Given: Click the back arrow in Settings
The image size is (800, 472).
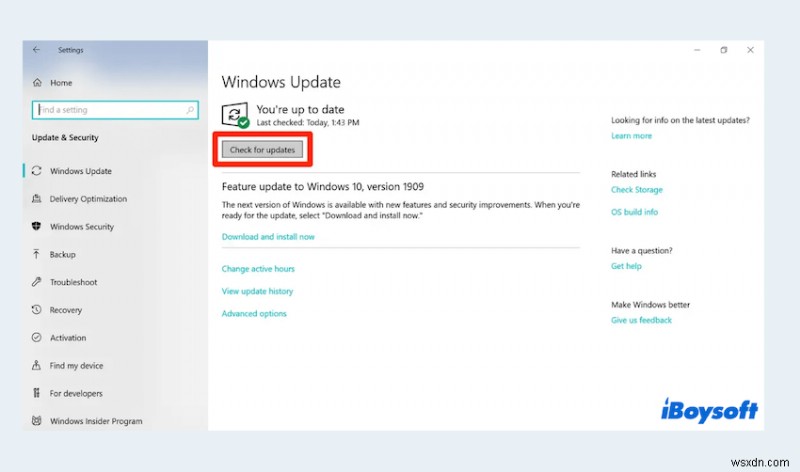Looking at the screenshot, I should click(x=36, y=49).
